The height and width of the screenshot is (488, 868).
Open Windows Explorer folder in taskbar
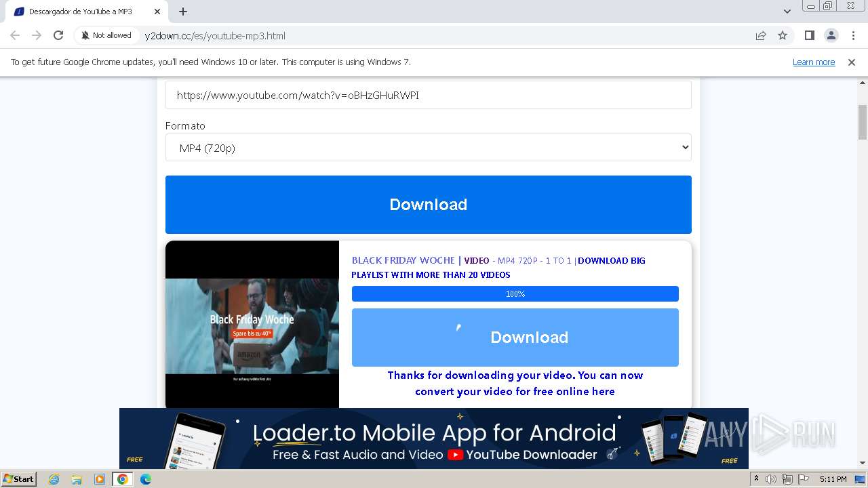tap(77, 479)
